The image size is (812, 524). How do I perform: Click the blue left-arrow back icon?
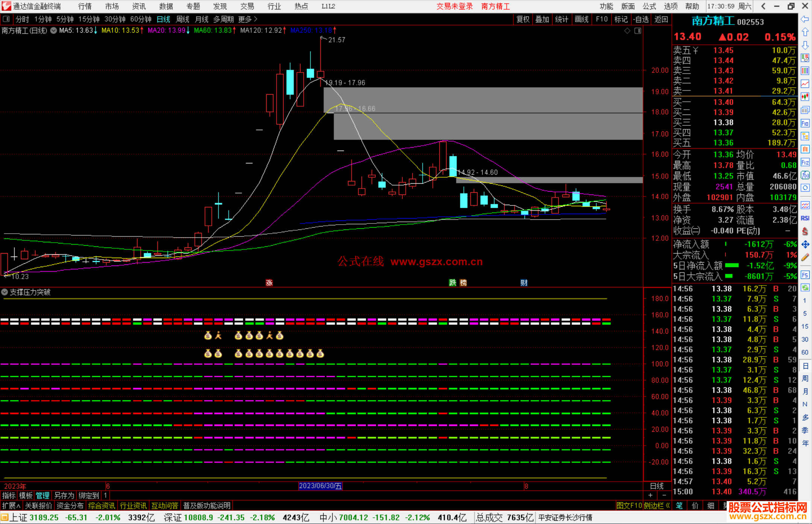pyautogui.click(x=805, y=19)
